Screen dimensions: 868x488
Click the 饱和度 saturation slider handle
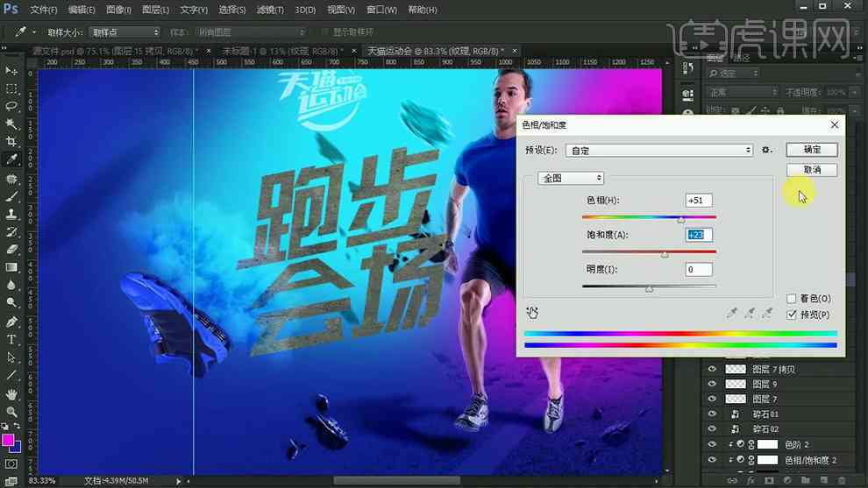click(665, 254)
